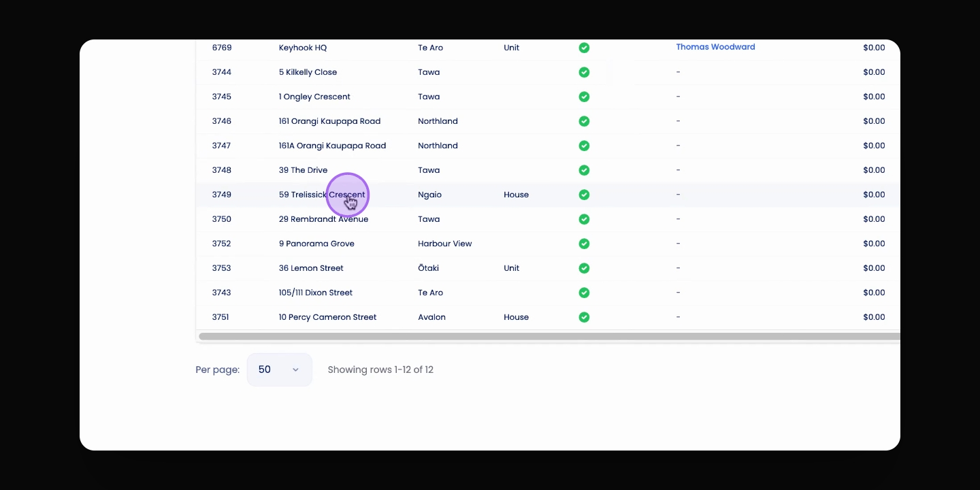
Task: Select the 39 The Drive address
Action: point(303,170)
